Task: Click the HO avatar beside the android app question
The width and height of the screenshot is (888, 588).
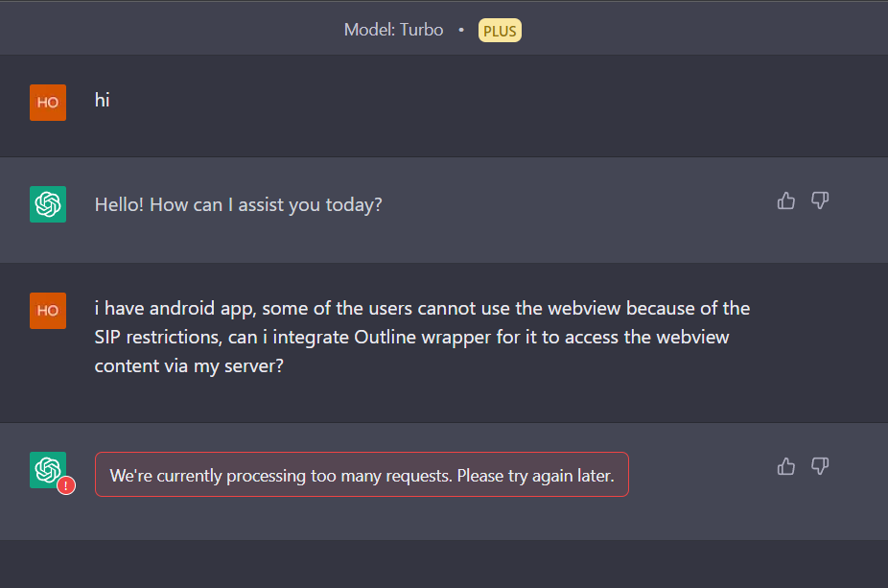Action: coord(48,311)
